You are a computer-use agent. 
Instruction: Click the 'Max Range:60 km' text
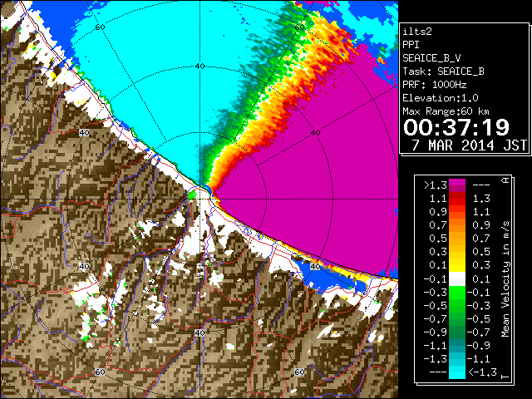[446, 111]
